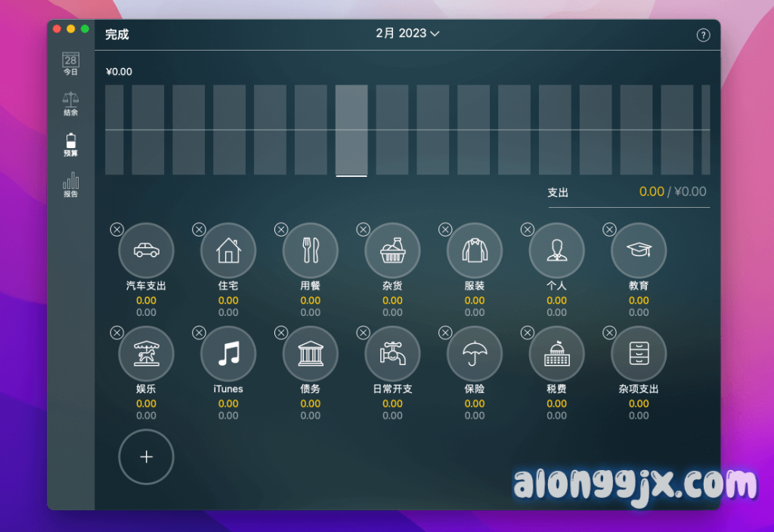Remove the 服装 category via X badge

[x=445, y=229]
